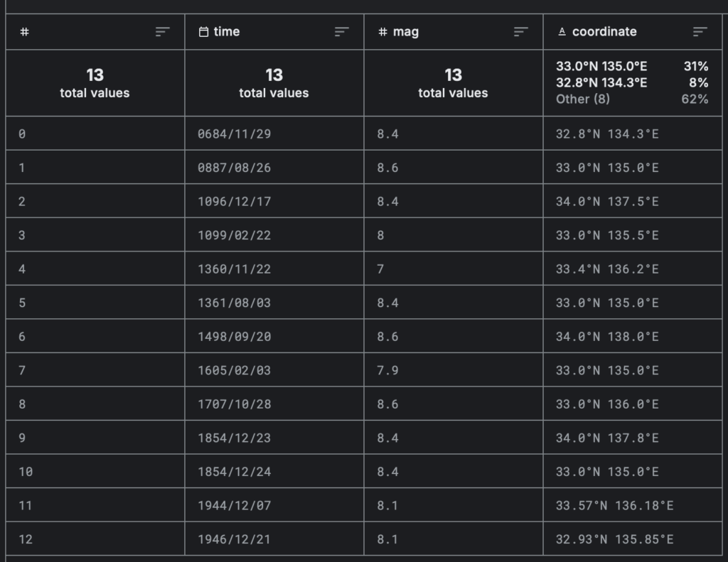
Task: Open sort menu for coordinate column
Action: click(700, 32)
